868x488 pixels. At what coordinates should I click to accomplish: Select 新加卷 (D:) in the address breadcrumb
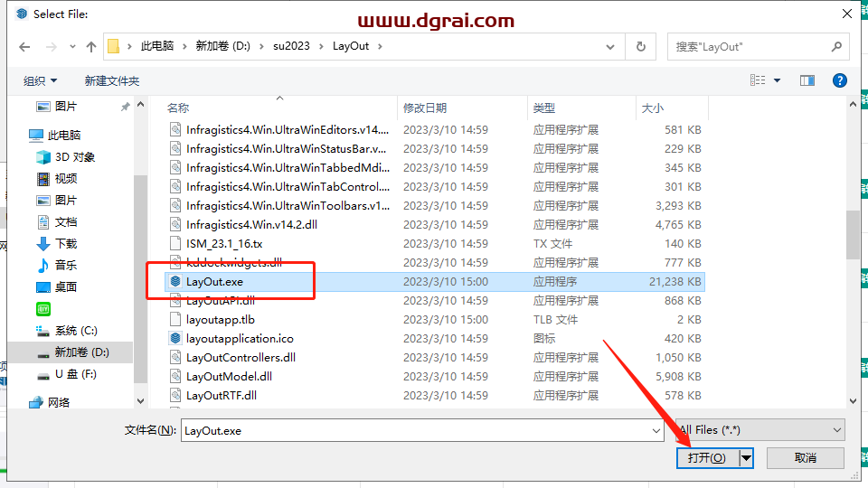(x=222, y=46)
